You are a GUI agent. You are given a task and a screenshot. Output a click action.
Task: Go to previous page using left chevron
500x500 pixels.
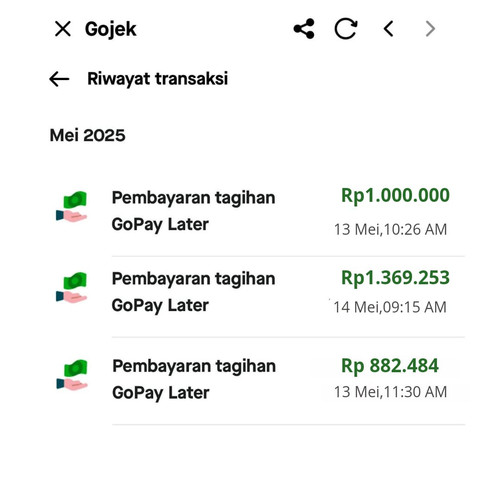point(389,29)
